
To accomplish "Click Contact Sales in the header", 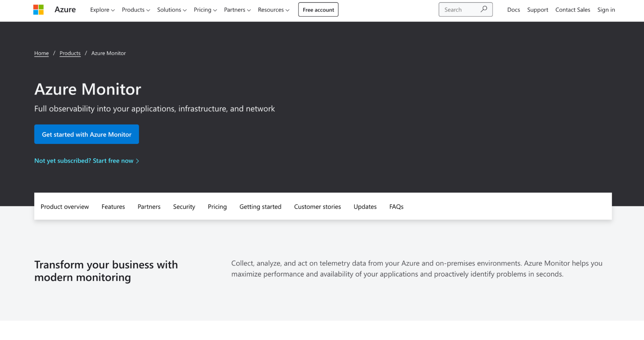I will pos(572,10).
